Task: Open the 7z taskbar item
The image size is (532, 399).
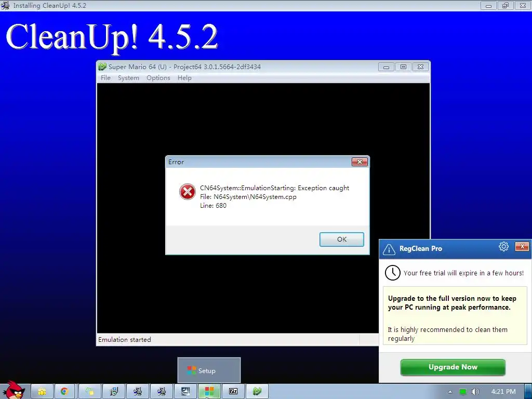Action: [233, 392]
